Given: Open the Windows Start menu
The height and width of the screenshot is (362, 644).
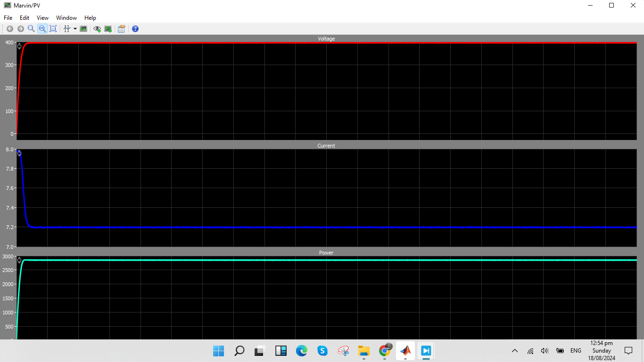Looking at the screenshot, I should [x=218, y=351].
